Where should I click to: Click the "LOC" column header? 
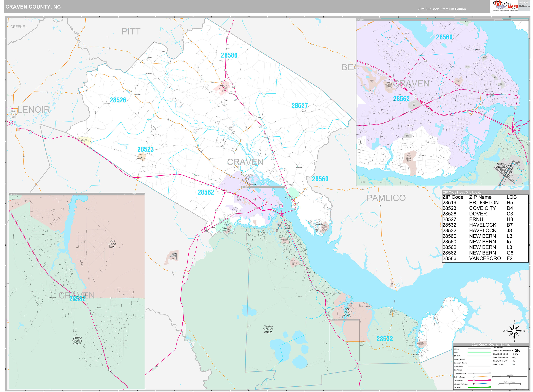coord(512,197)
